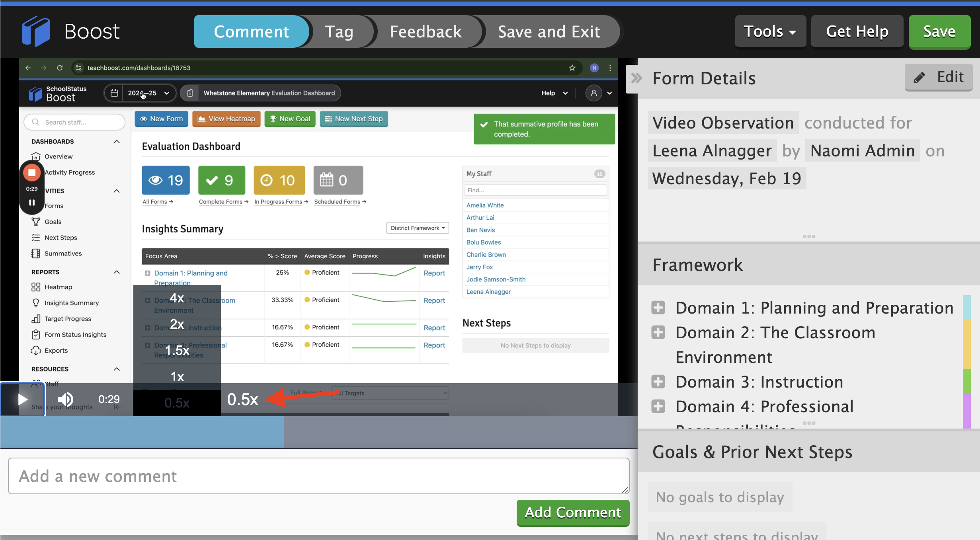Image resolution: width=980 pixels, height=540 pixels.
Task: Click the Add Comment button
Action: click(x=573, y=513)
